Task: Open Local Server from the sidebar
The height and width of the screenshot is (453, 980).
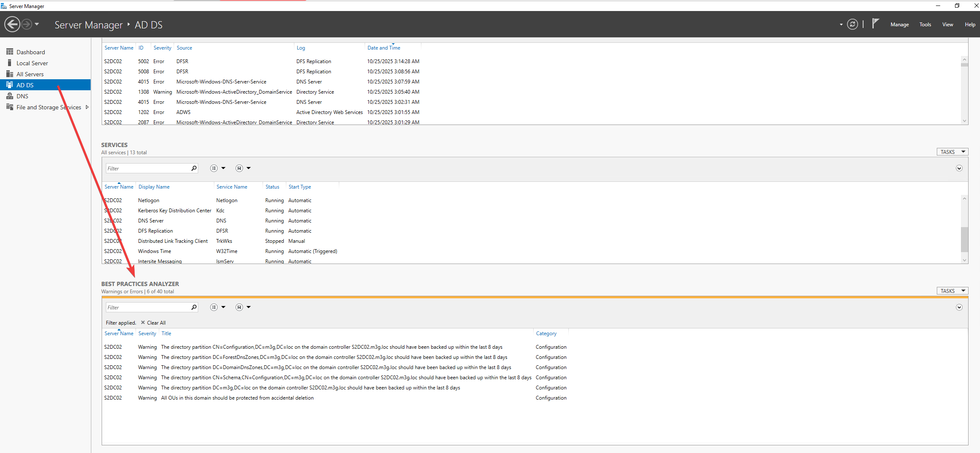Action: point(32,63)
